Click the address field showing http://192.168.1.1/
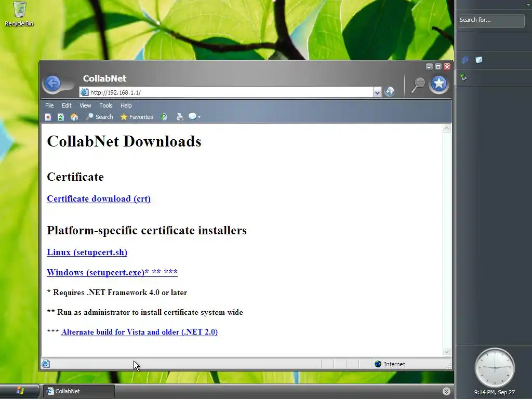This screenshot has height=399, width=532. pos(231,92)
